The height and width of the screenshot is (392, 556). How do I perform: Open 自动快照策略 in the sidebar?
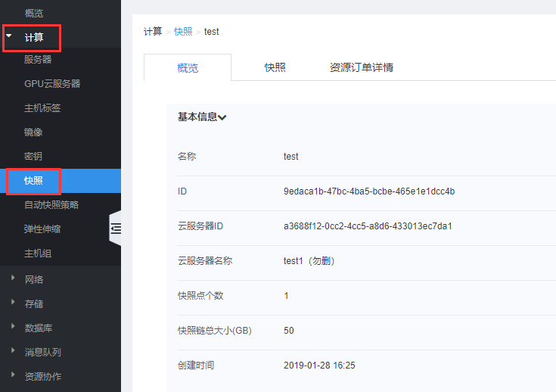pos(51,204)
